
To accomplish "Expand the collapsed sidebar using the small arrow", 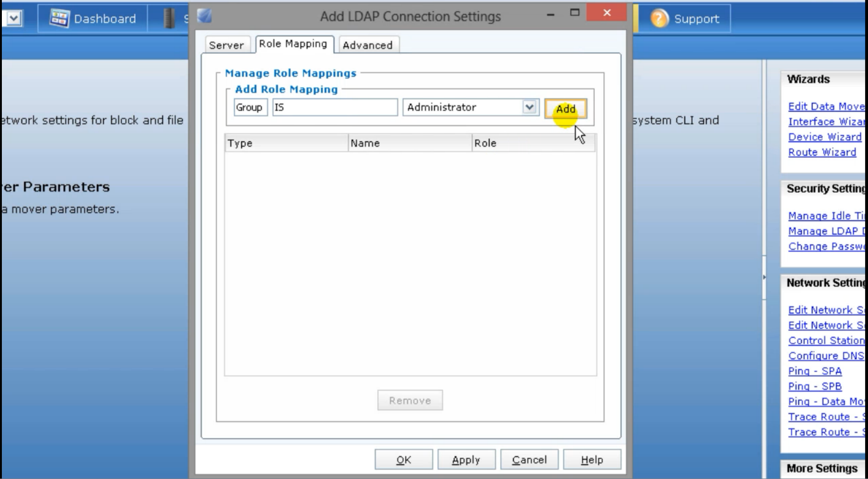I will pos(765,276).
